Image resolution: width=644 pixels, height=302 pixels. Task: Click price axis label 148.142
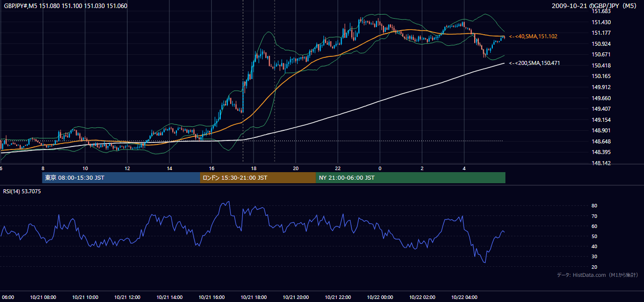[x=601, y=163]
